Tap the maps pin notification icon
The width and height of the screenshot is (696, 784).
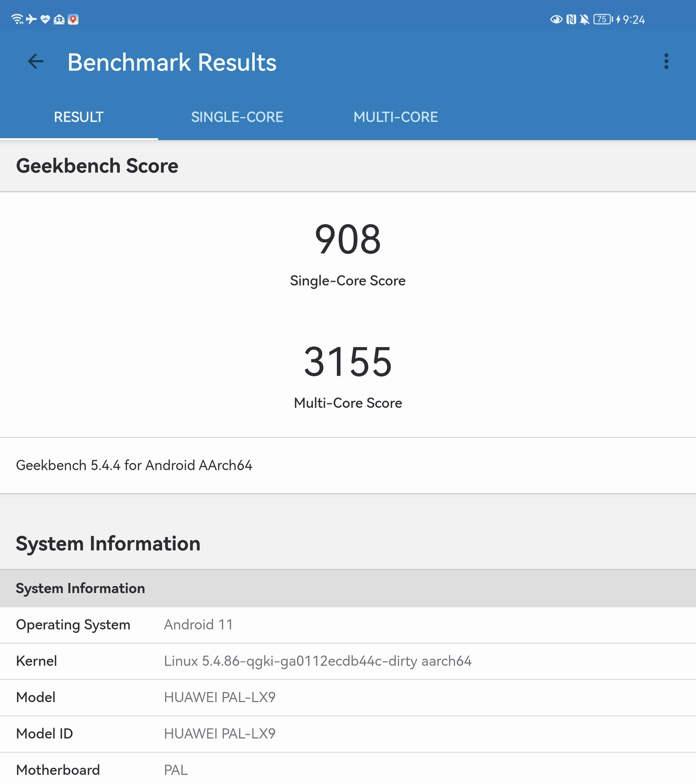pos(73,19)
